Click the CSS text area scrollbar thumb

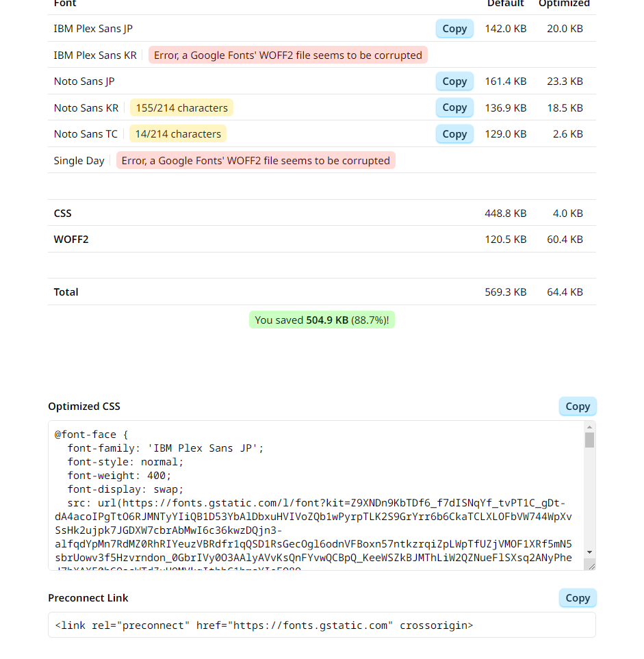(x=589, y=440)
